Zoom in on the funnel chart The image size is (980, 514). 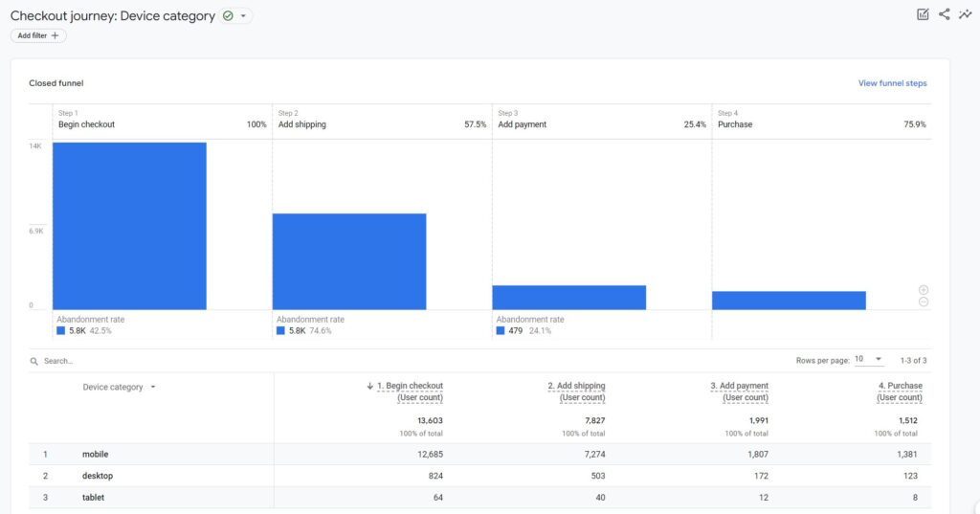point(924,289)
